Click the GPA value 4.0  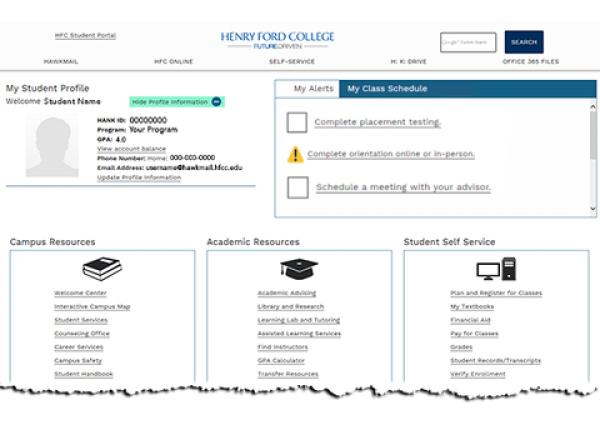click(x=121, y=139)
